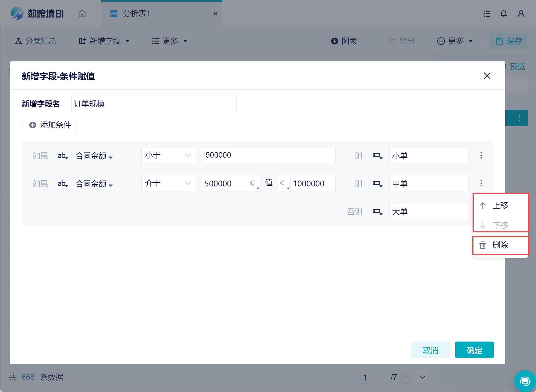Open the notification bell
The width and height of the screenshot is (536, 392).
pyautogui.click(x=503, y=14)
